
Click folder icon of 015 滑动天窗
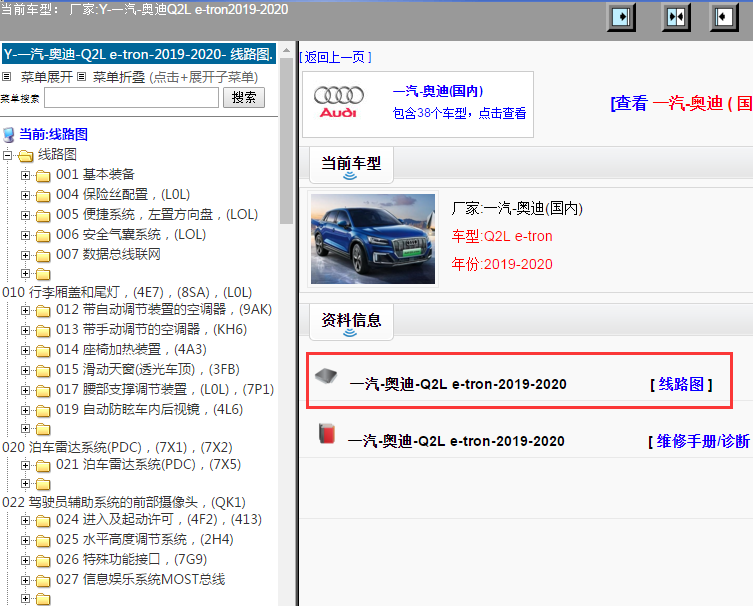43,371
